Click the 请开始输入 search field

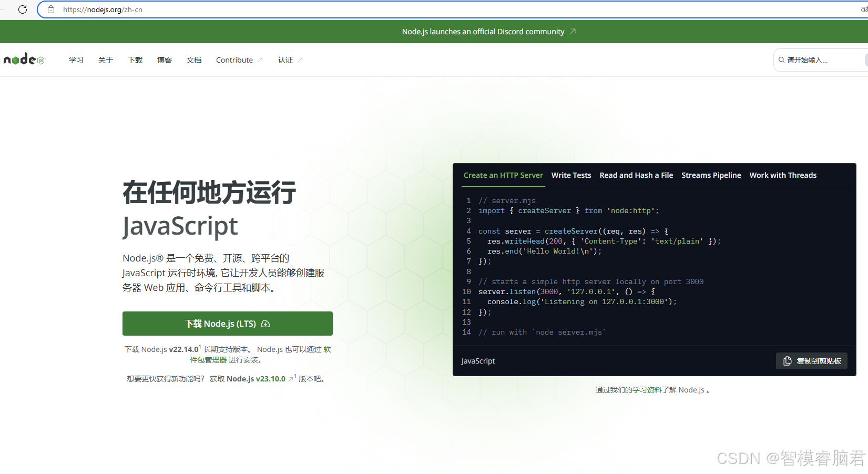tap(820, 60)
